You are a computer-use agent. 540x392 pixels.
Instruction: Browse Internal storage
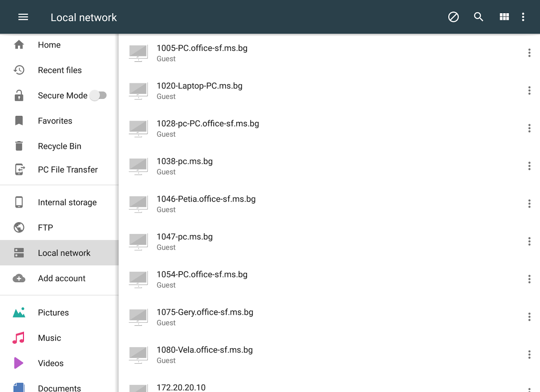(67, 202)
